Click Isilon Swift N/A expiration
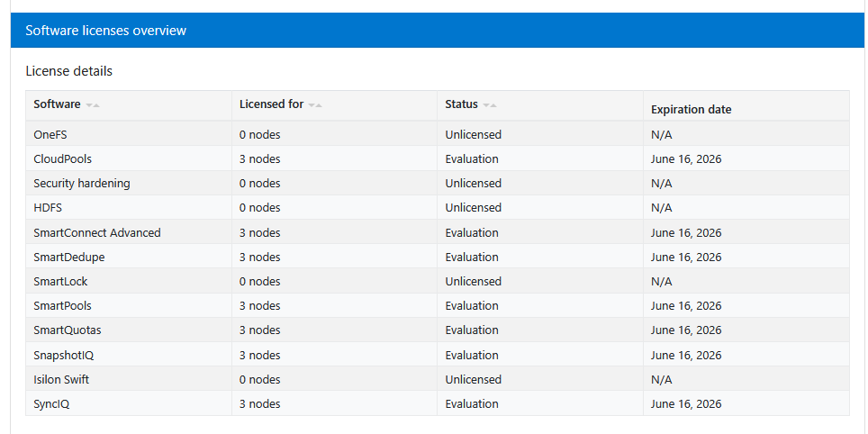Image resolution: width=868 pixels, height=434 pixels. click(662, 379)
